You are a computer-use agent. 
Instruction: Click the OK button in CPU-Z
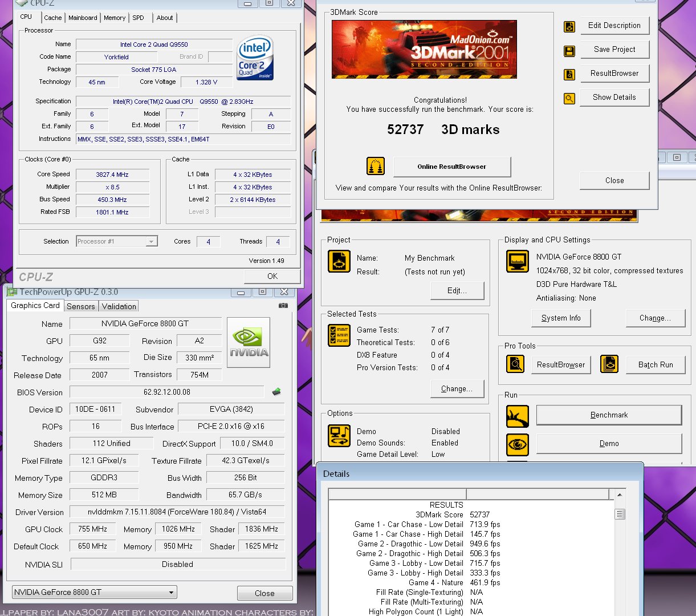point(272,276)
